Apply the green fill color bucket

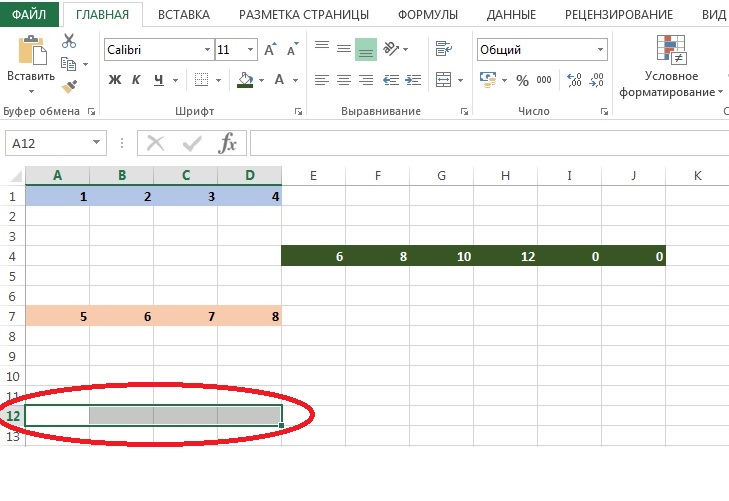coord(246,80)
